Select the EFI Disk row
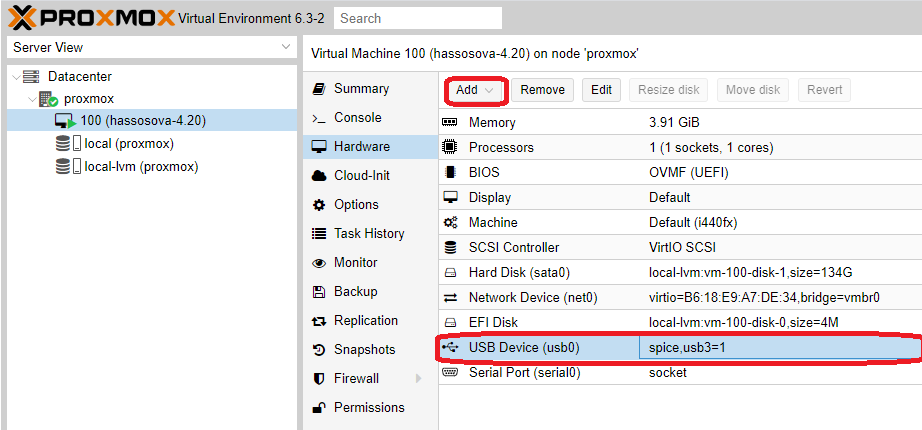Screen dimensions: 922x430 pos(680,322)
